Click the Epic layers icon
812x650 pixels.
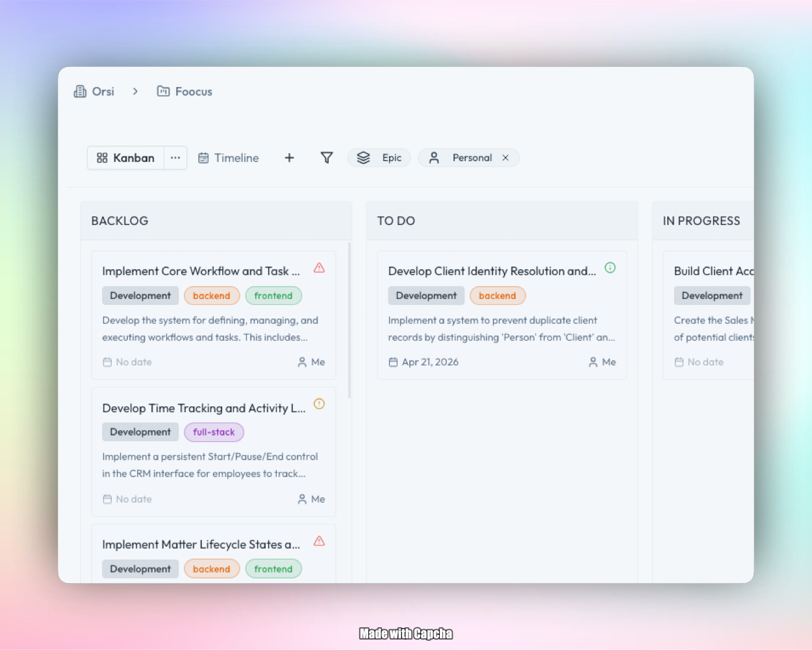[x=362, y=157]
